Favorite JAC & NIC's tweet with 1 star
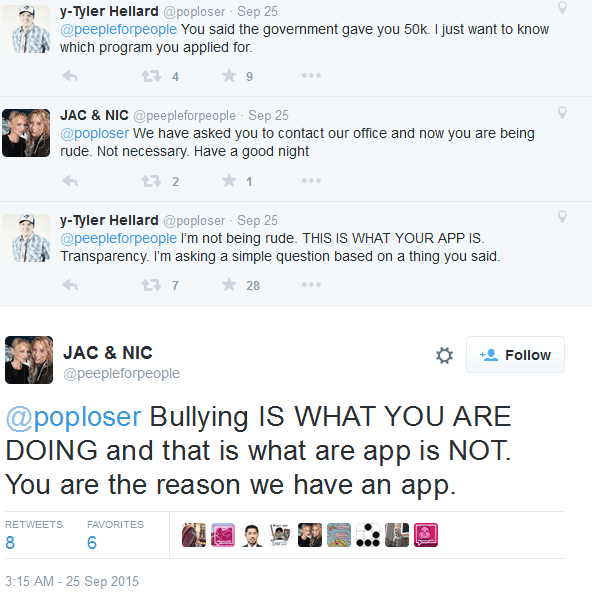This screenshot has width=592, height=597. point(229,180)
